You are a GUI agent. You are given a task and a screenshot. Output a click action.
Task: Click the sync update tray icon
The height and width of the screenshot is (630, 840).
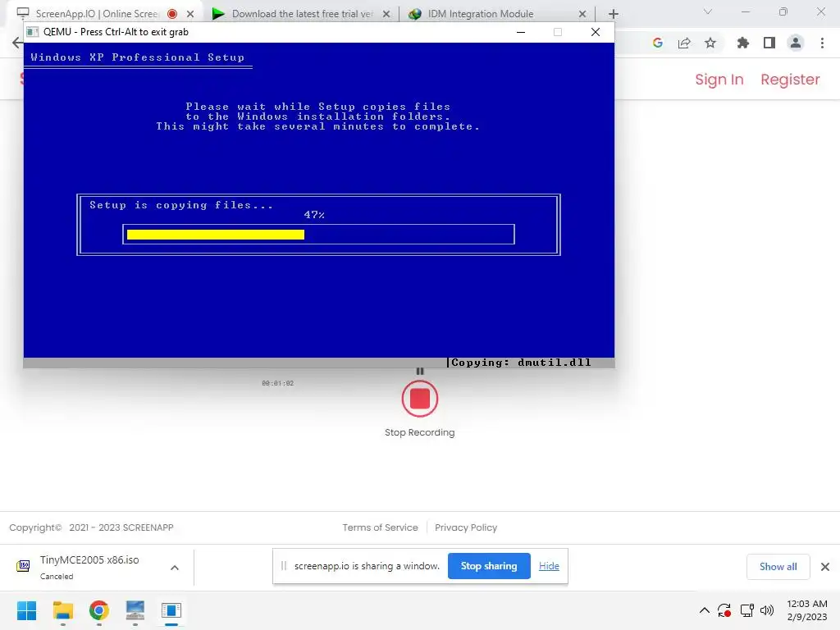point(724,610)
